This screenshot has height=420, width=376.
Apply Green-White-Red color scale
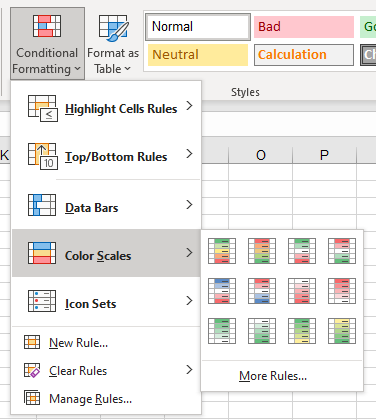(302, 251)
